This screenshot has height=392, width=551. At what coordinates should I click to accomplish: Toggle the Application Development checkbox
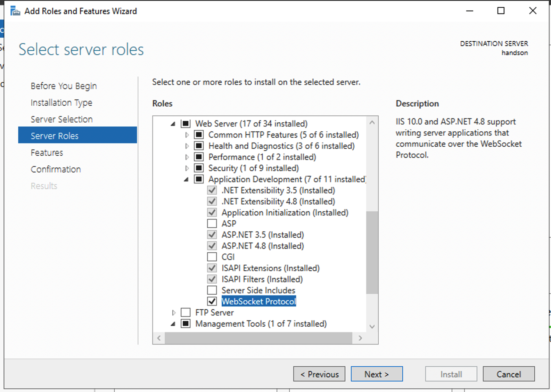[x=199, y=179]
